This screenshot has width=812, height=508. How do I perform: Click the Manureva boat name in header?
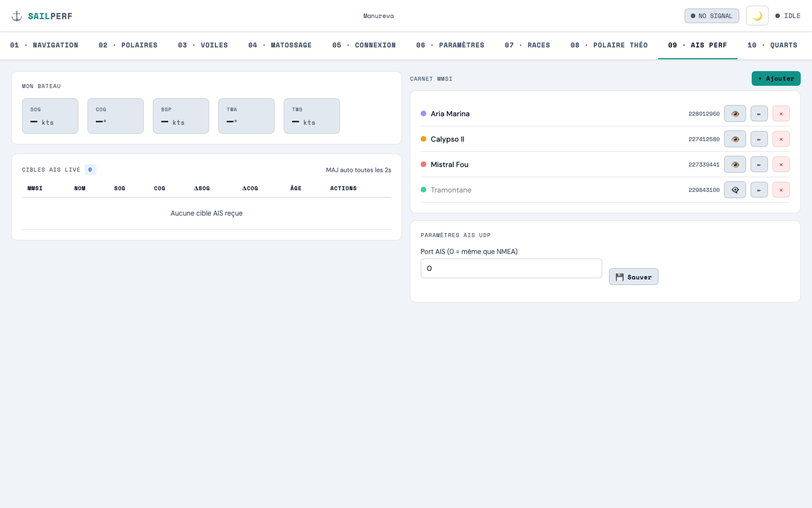click(x=378, y=16)
